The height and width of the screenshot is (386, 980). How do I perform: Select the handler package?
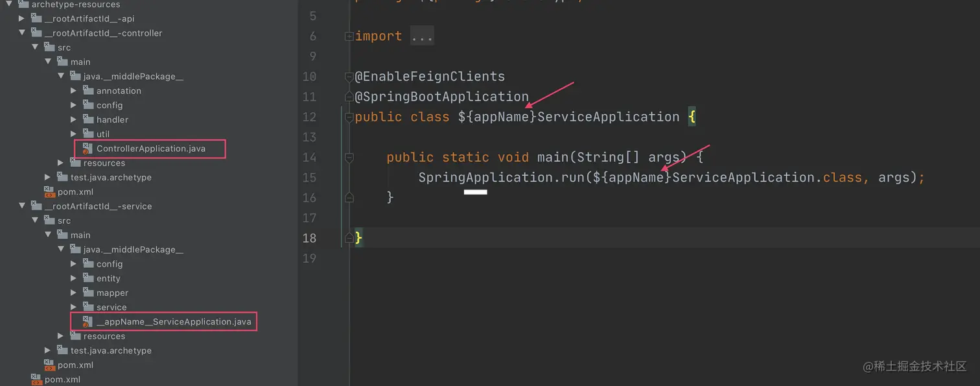pos(112,119)
